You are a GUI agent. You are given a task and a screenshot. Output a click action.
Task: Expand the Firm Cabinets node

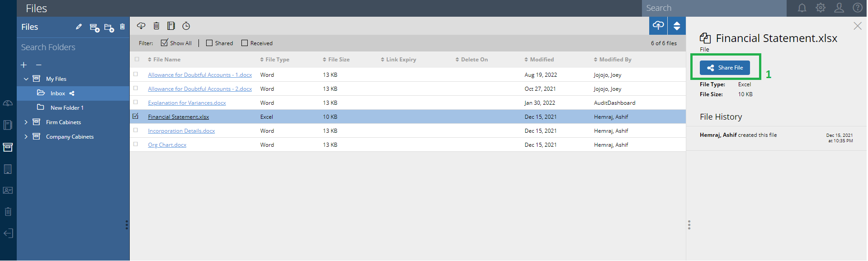pyautogui.click(x=26, y=122)
